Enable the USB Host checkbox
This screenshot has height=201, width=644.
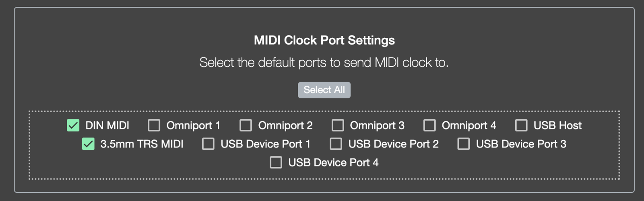pos(521,125)
